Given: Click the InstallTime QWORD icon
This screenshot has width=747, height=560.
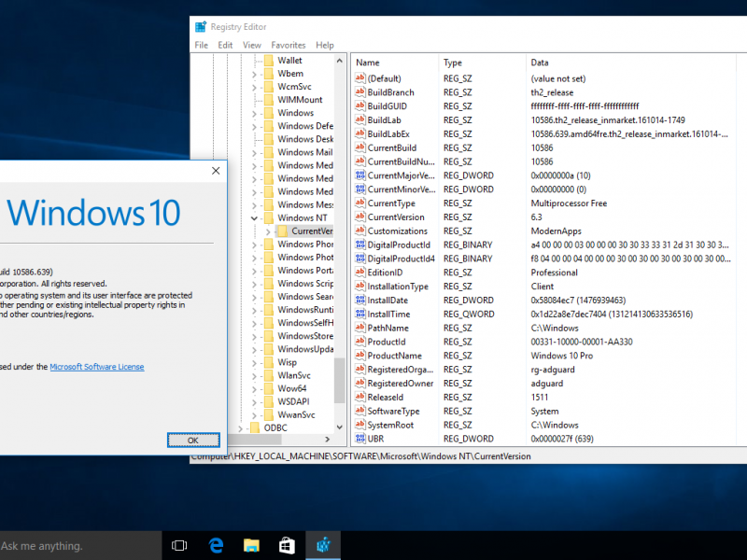Looking at the screenshot, I should tap(360, 314).
